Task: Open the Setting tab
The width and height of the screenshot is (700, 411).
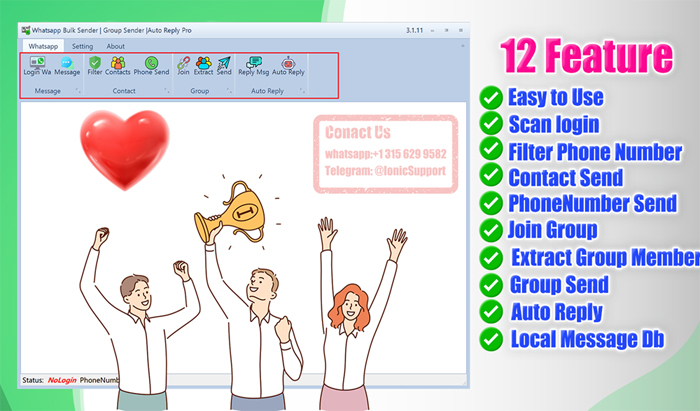Action: point(83,46)
